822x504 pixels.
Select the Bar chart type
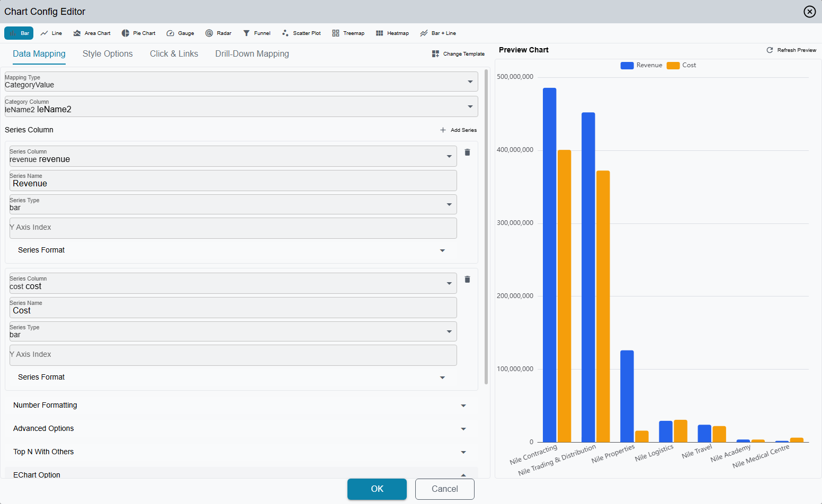[x=19, y=33]
